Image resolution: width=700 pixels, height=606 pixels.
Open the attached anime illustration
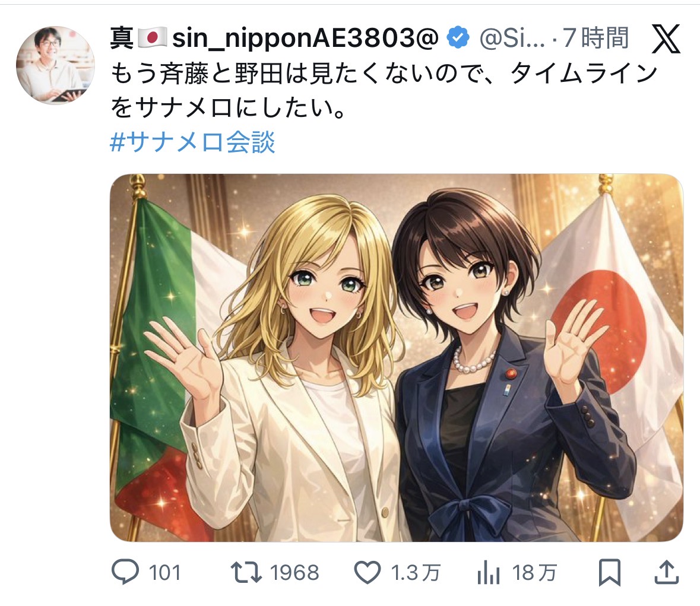pos(397,357)
